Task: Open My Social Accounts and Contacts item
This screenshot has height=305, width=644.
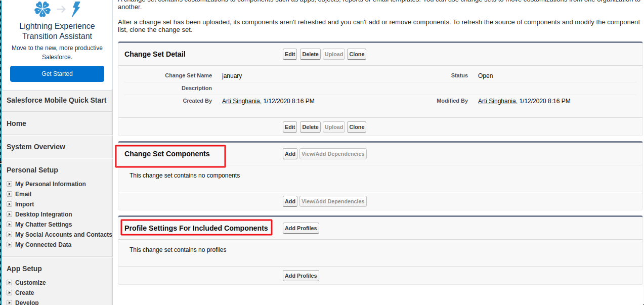Action: (64, 235)
